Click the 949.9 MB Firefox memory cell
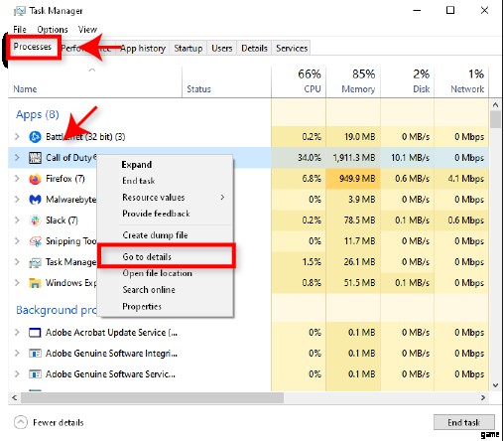 [353, 179]
